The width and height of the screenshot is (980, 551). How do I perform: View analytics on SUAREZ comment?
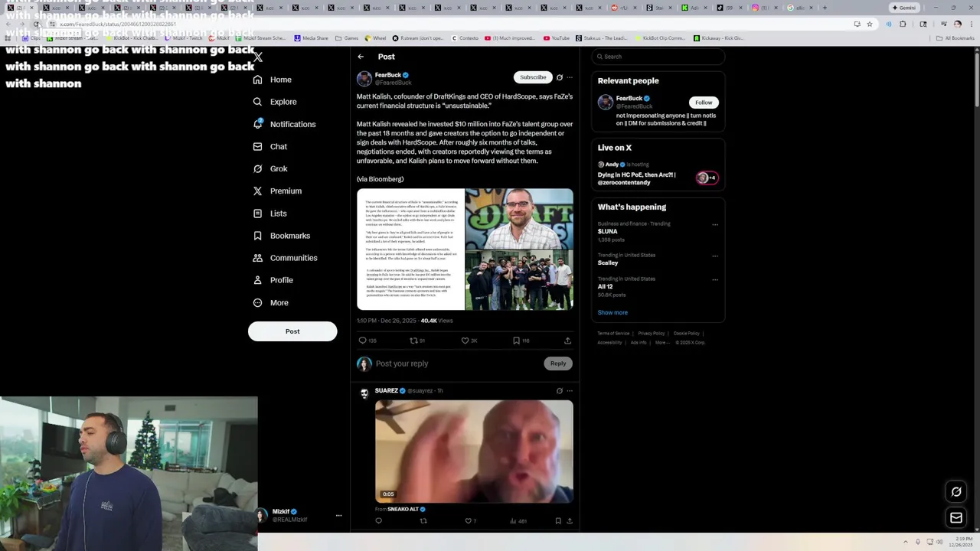[x=518, y=521]
